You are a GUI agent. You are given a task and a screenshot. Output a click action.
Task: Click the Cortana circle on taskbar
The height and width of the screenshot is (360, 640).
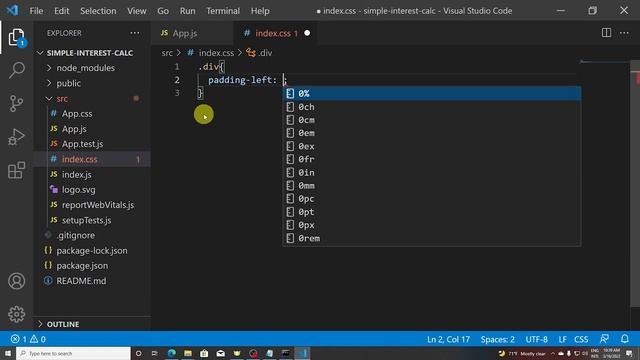click(138, 353)
